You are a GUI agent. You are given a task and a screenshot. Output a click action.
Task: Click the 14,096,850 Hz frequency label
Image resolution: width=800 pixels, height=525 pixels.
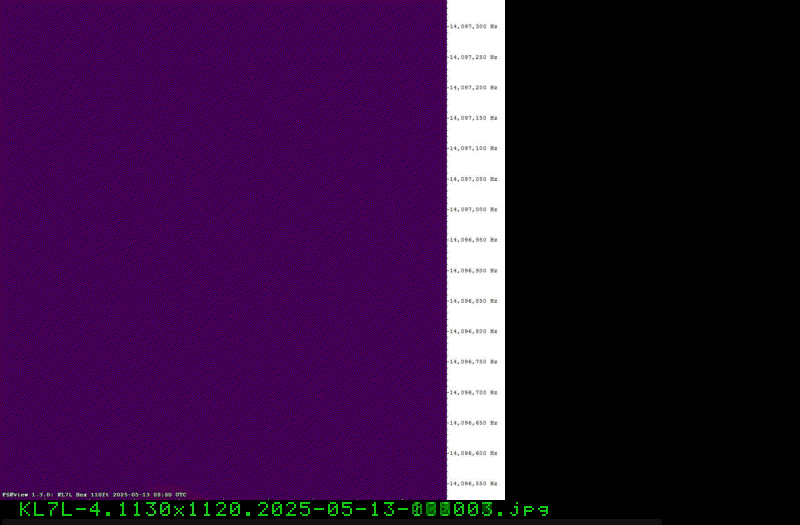click(x=473, y=301)
